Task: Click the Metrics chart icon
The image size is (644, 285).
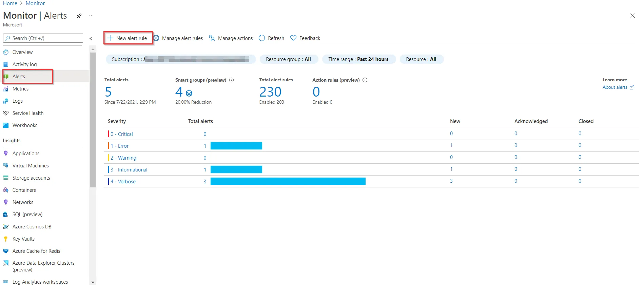Action: [6, 89]
